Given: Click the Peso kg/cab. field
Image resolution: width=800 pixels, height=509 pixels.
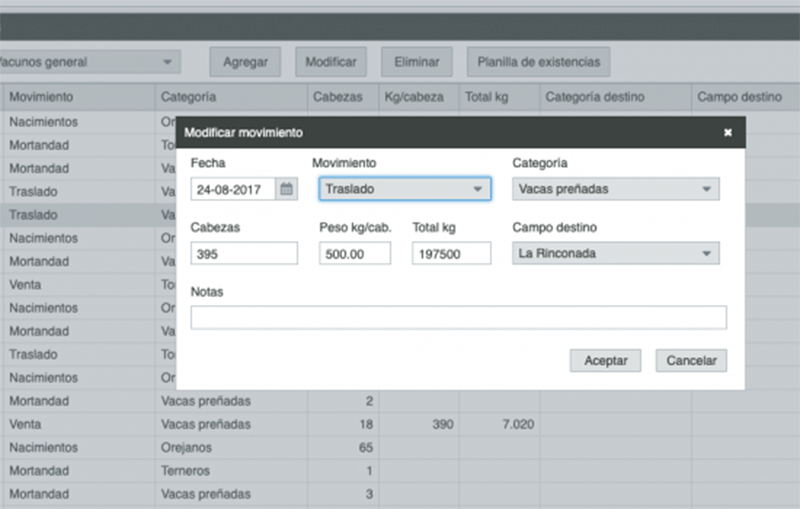Looking at the screenshot, I should pos(355,253).
